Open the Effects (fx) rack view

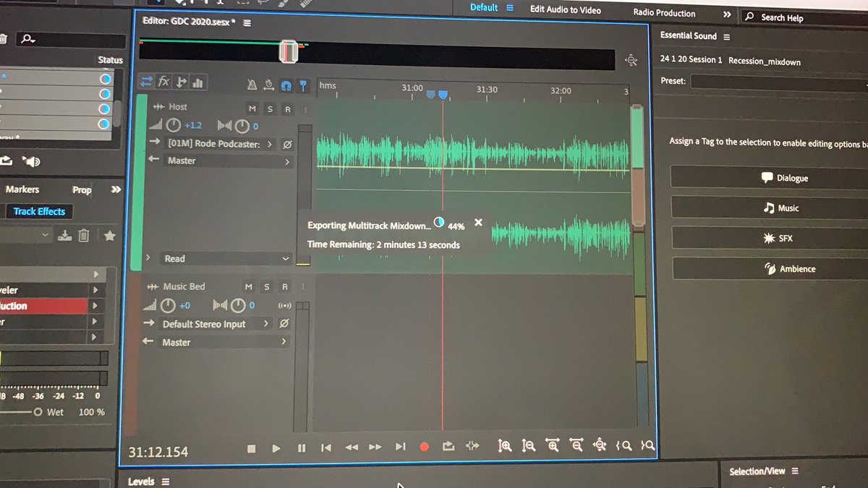tap(162, 82)
